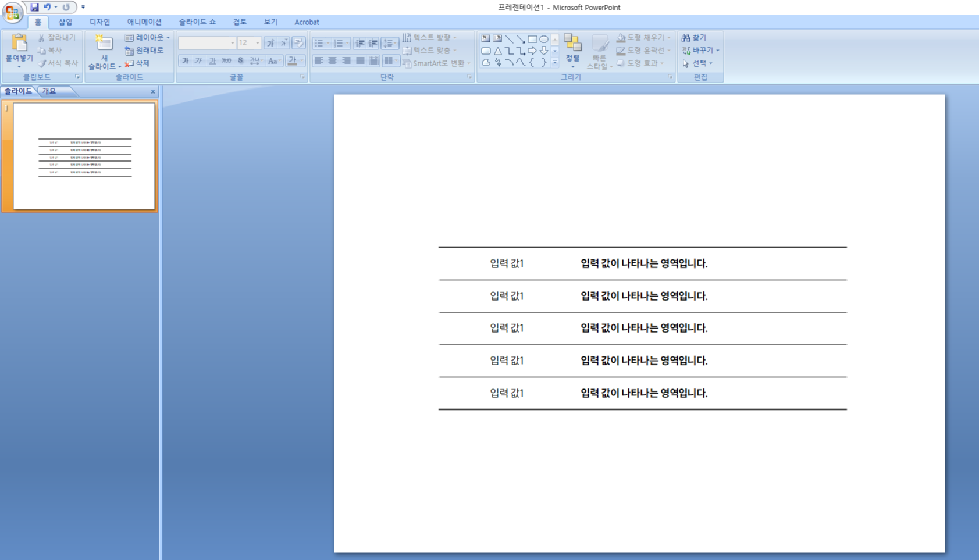Center-align the text
Screen dimensions: 979x560
(x=332, y=60)
